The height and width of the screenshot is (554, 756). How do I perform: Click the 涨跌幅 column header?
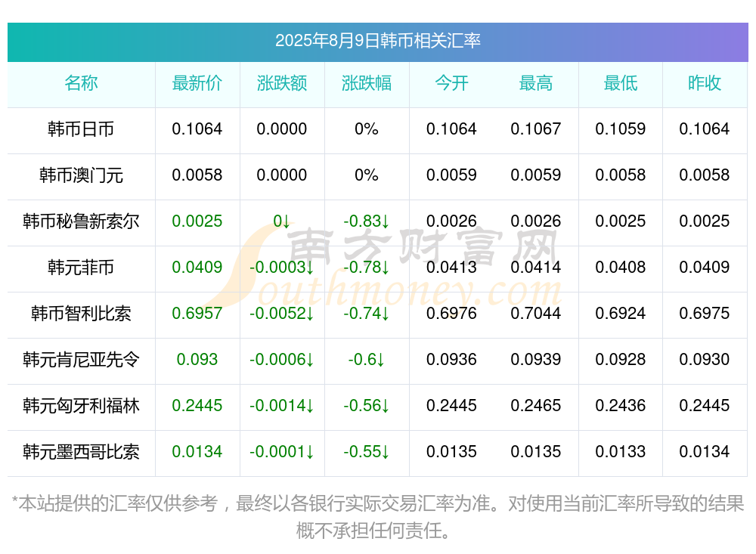(x=367, y=83)
